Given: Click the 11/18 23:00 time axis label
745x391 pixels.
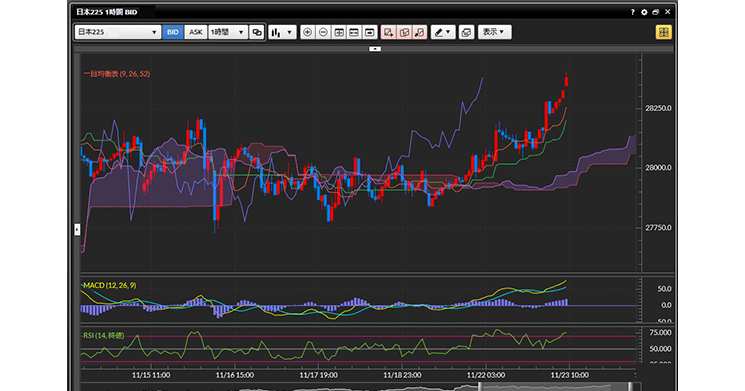Looking at the screenshot, I should coord(402,375).
